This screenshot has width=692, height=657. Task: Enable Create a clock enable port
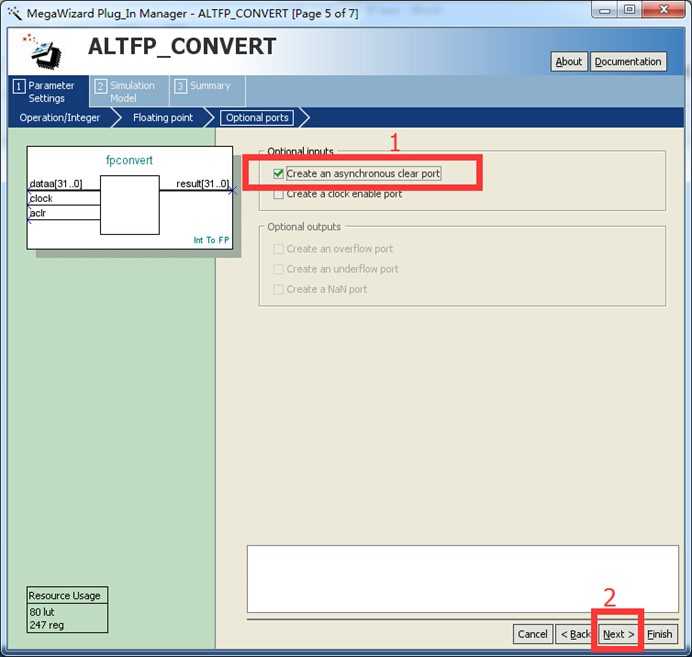(278, 194)
